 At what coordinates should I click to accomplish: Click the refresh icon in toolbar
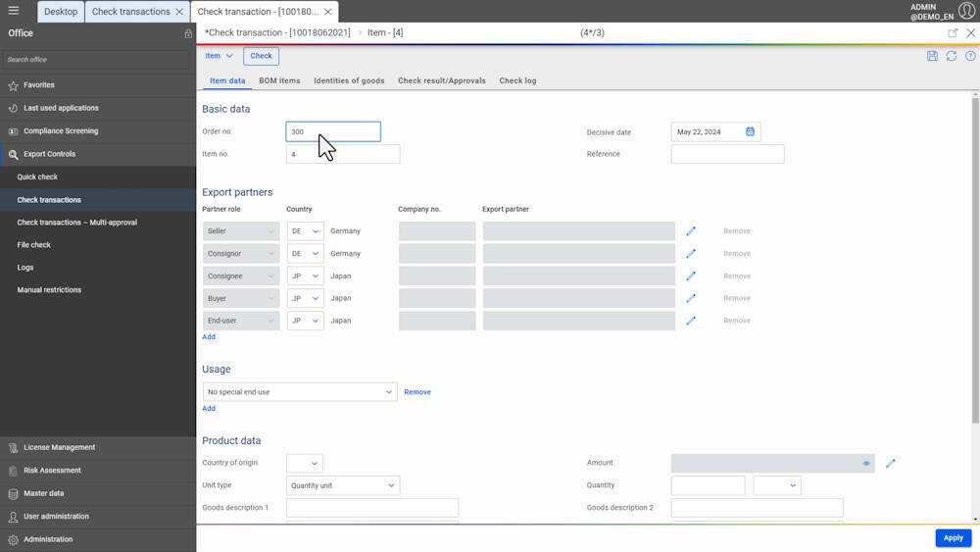tap(952, 56)
